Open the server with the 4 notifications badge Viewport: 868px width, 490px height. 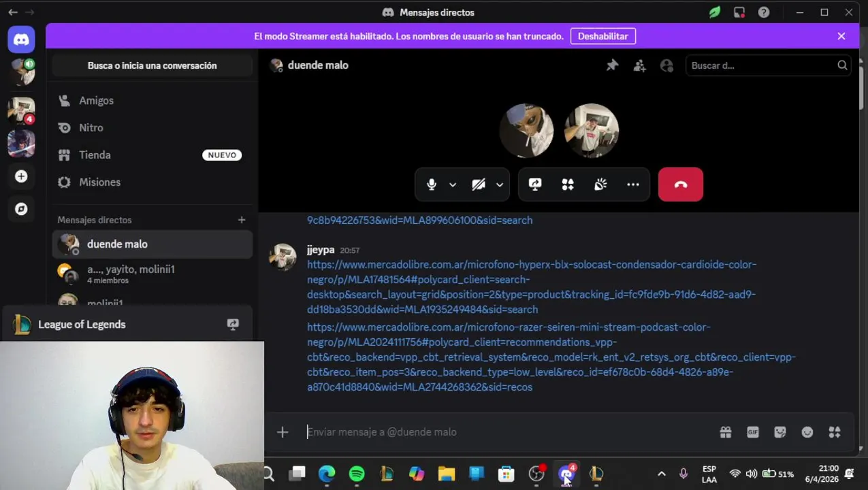coord(21,110)
